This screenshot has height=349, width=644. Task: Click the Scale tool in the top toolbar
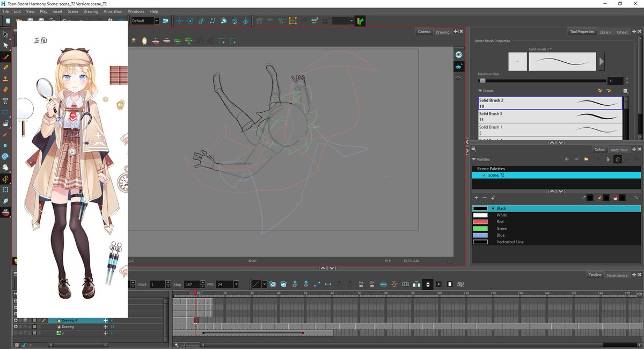coord(201,21)
